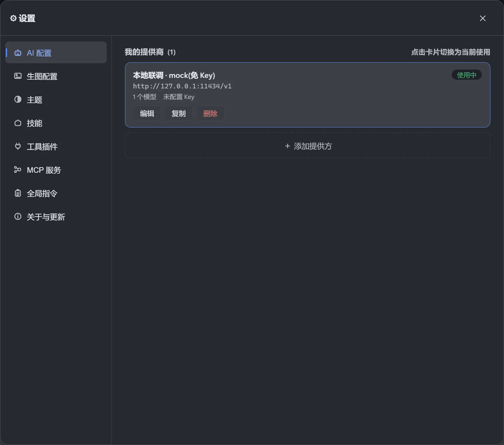Click the icon beside 技能
This screenshot has height=445, width=504.
point(18,123)
